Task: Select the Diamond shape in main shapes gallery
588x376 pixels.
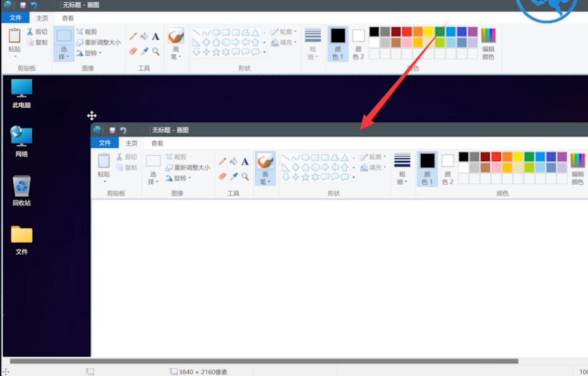Action: pos(207,42)
